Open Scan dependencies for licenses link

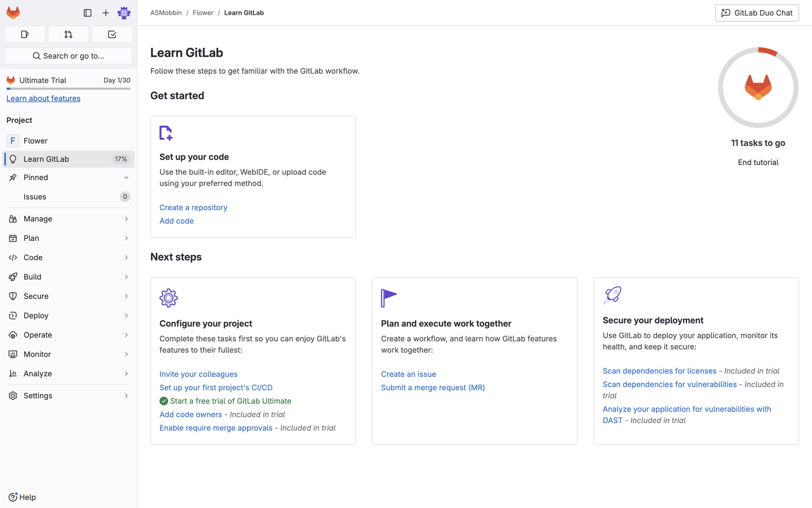[x=659, y=371]
